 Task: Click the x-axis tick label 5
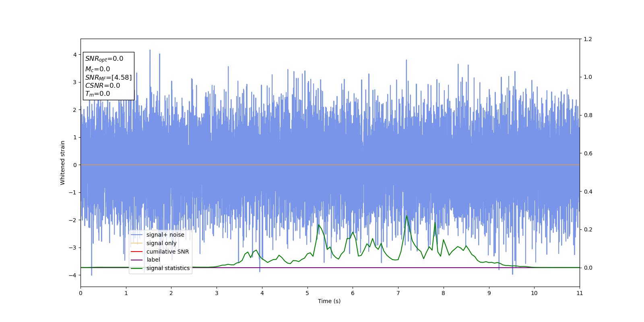[x=307, y=293]
